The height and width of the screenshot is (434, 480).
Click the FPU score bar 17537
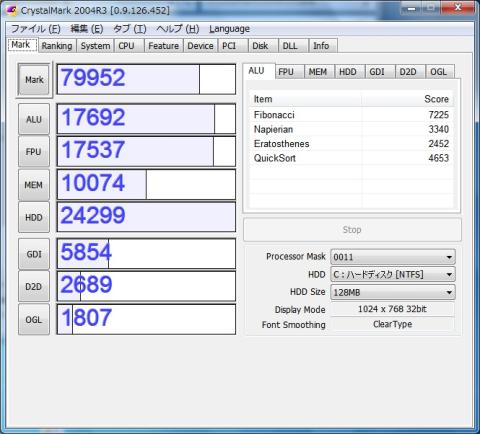[146, 151]
